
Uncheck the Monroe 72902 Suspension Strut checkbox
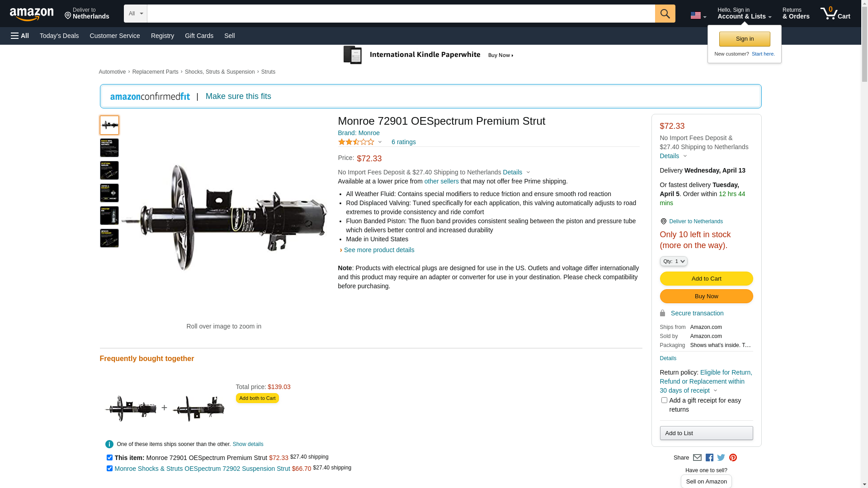(109, 468)
